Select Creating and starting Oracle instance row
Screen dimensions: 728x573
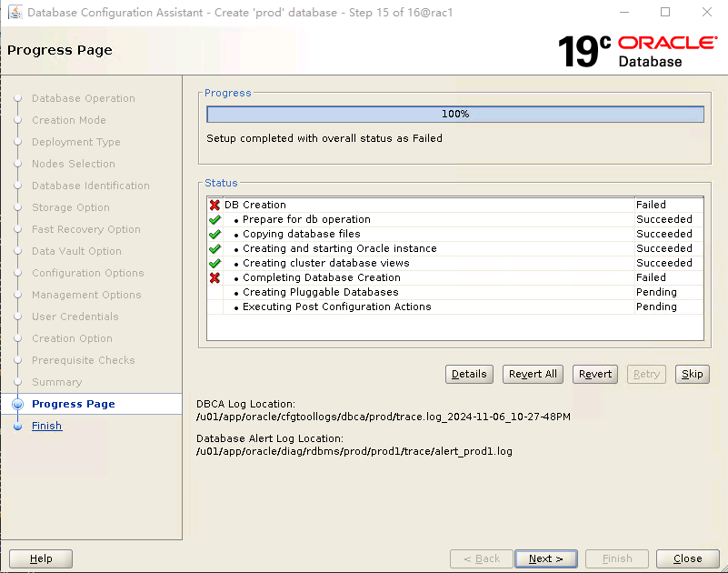coord(455,248)
